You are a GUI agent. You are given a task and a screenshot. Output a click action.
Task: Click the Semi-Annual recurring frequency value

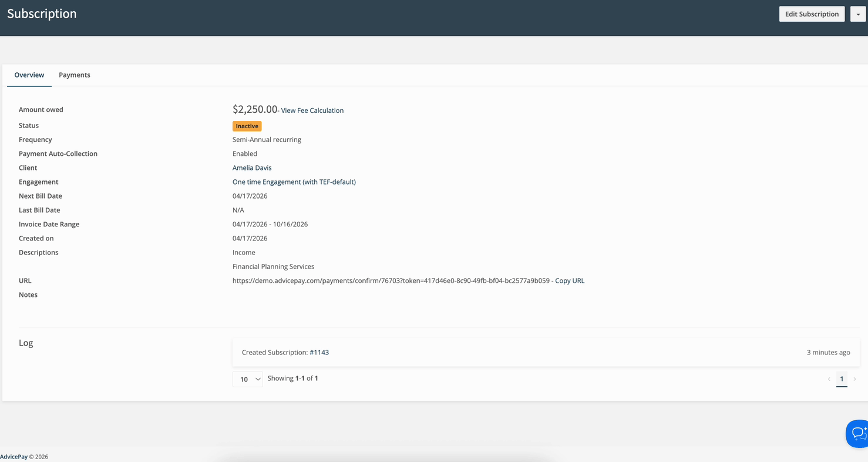tap(267, 139)
